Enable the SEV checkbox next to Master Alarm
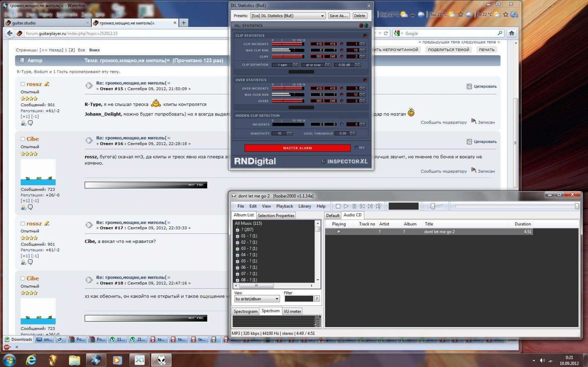 point(356,148)
